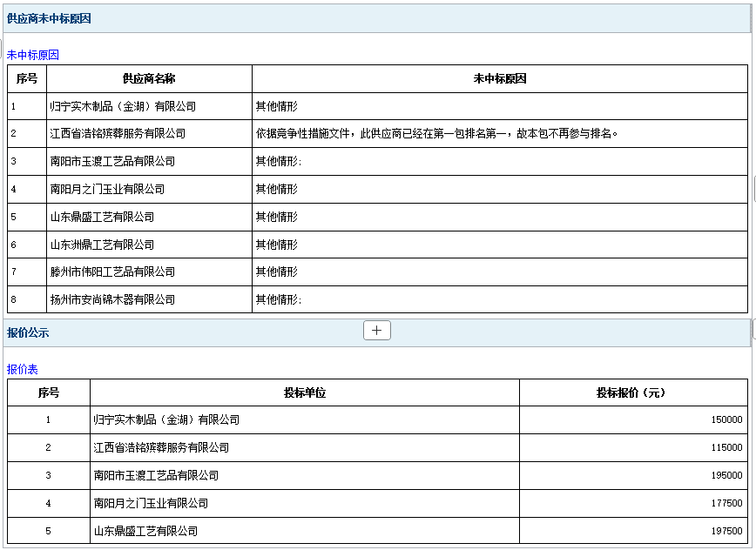Click the bid price 197500

(x=726, y=531)
